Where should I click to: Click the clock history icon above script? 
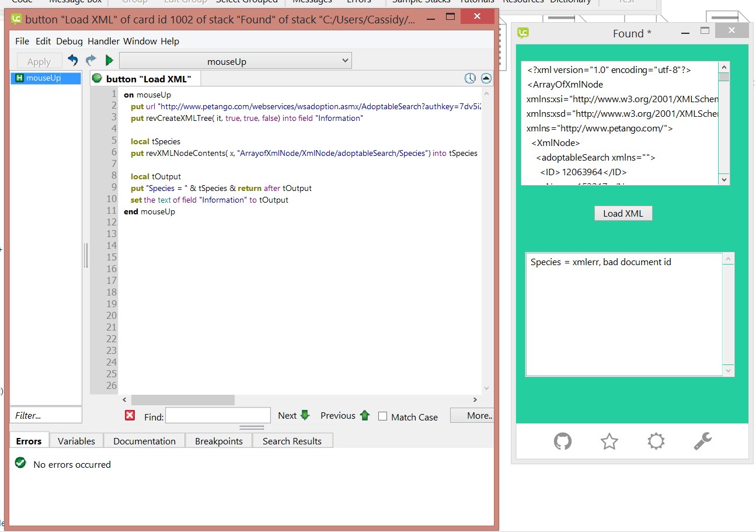click(470, 78)
